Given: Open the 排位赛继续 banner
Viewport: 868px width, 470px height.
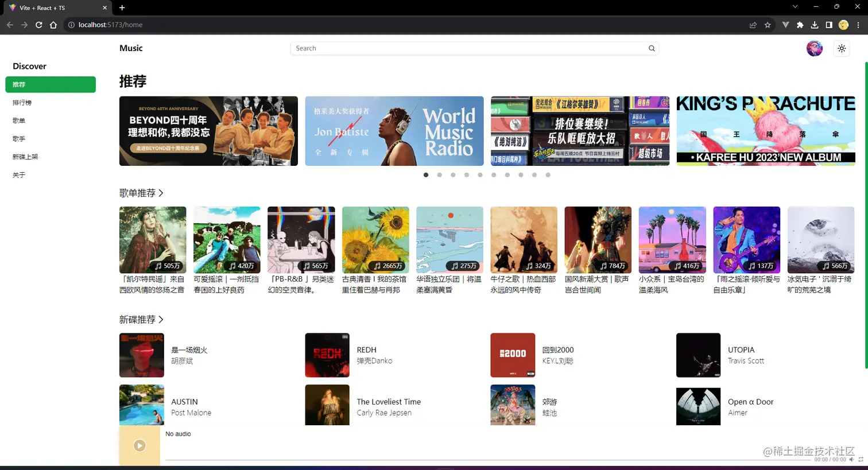Looking at the screenshot, I should [580, 131].
